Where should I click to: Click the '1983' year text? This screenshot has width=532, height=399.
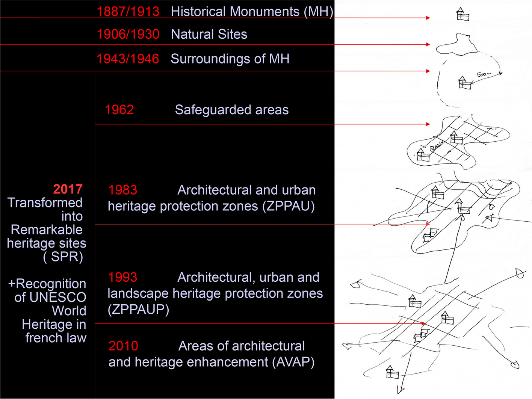pos(122,190)
